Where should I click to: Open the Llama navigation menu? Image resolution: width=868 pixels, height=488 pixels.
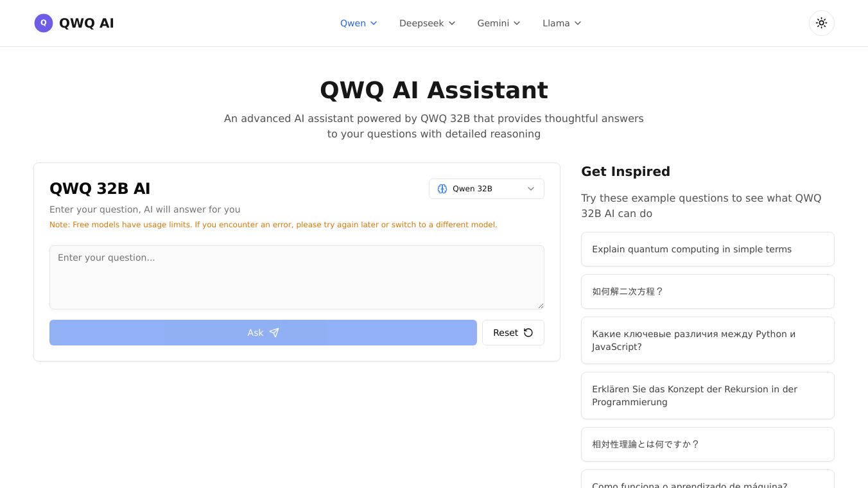[x=562, y=23]
